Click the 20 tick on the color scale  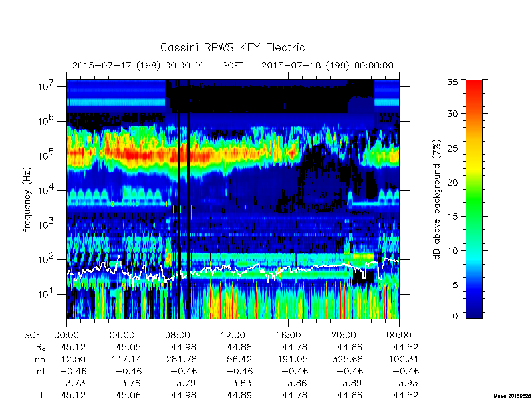click(x=452, y=182)
